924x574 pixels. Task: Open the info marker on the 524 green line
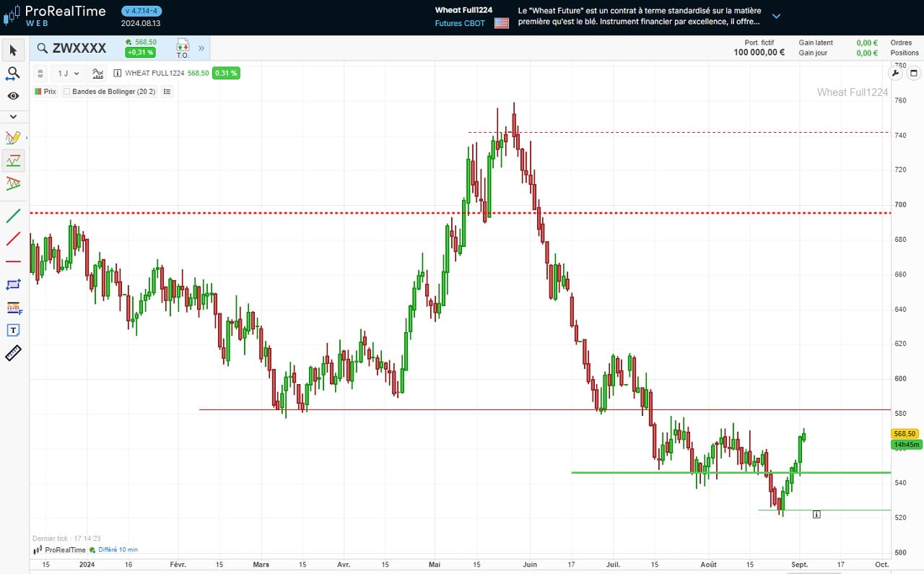point(816,514)
